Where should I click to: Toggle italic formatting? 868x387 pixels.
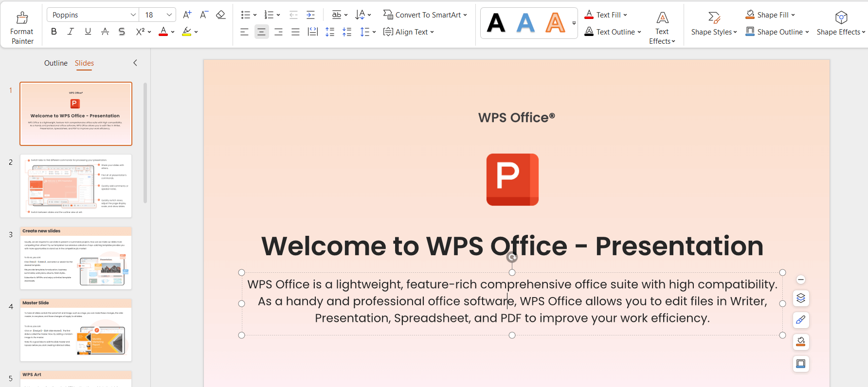point(71,32)
